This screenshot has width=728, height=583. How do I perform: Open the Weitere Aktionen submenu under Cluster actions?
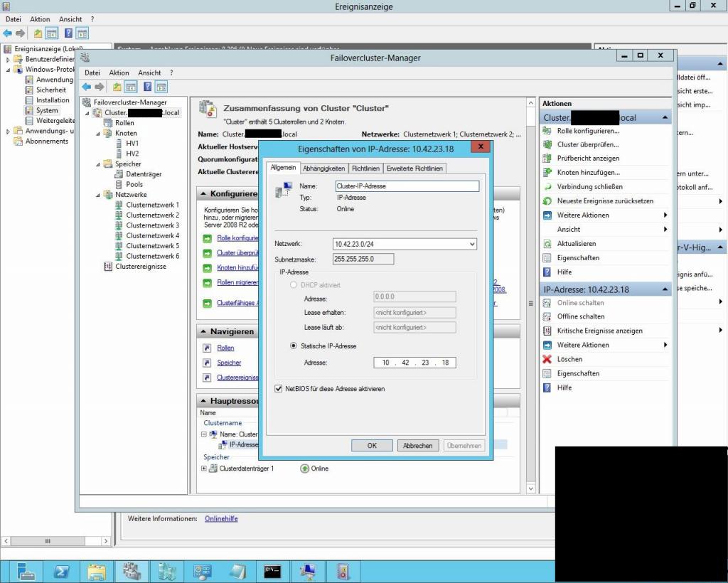coord(606,215)
